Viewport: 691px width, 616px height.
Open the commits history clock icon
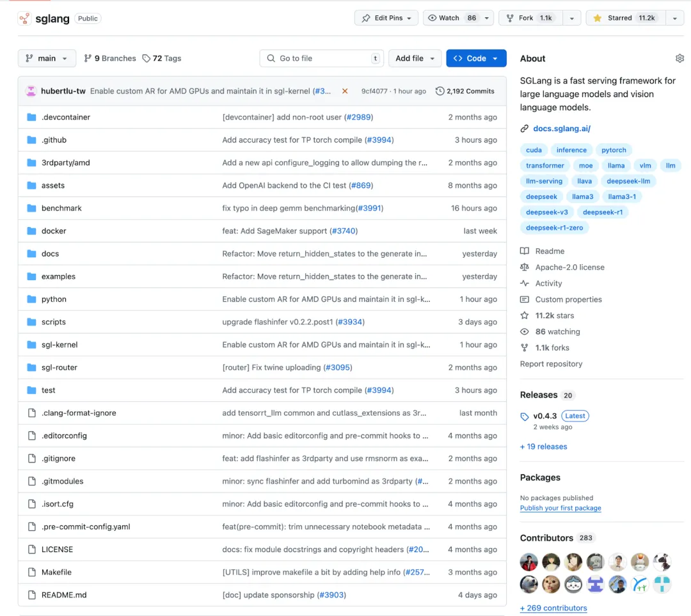pyautogui.click(x=440, y=91)
